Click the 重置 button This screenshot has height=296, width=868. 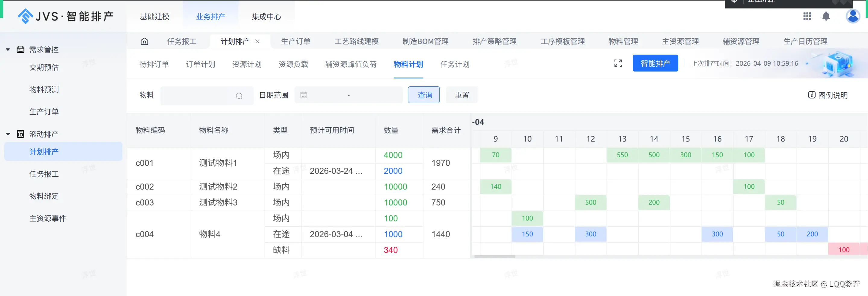point(462,95)
